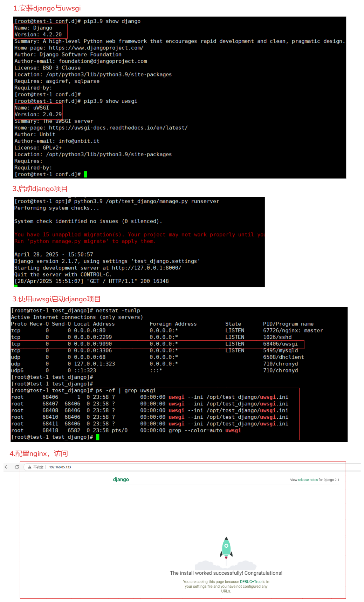Viewport: 364px width, 602px height.
Task: Click the 'manage.py runserver' command line
Action: tap(117, 201)
